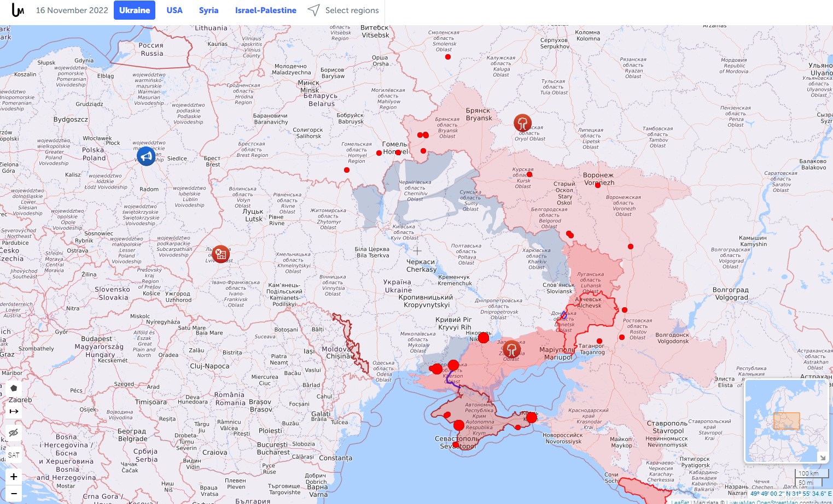Click the paper plane Select regions icon

[x=313, y=10]
